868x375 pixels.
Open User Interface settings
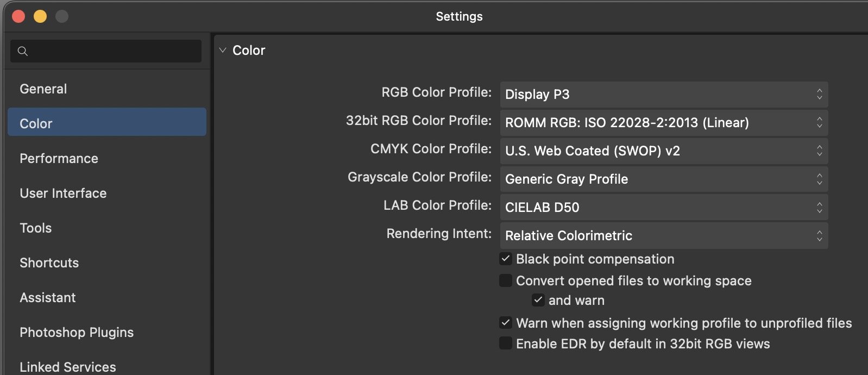coord(63,193)
